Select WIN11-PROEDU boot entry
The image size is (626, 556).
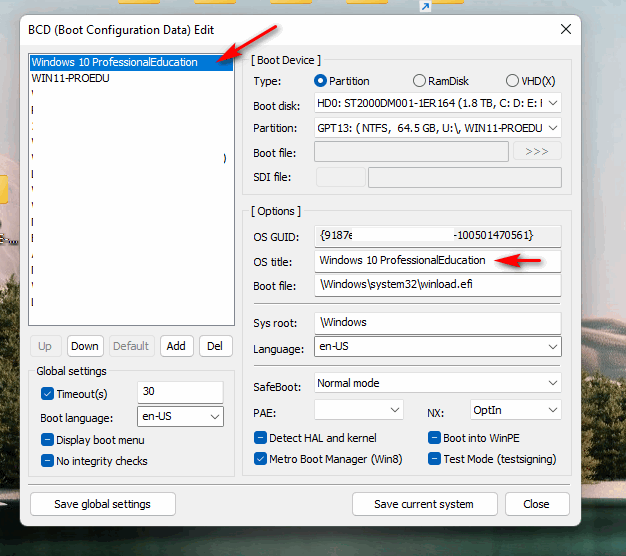131,78
